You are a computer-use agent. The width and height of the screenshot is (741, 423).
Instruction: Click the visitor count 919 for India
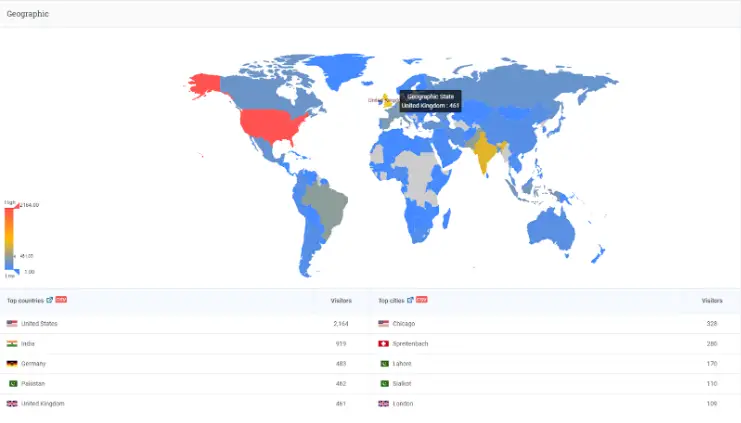point(341,344)
